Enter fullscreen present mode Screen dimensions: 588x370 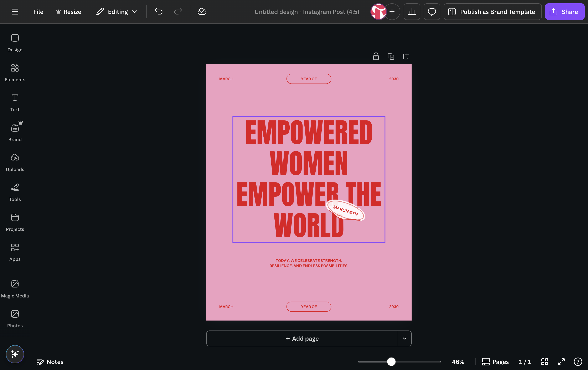point(561,362)
